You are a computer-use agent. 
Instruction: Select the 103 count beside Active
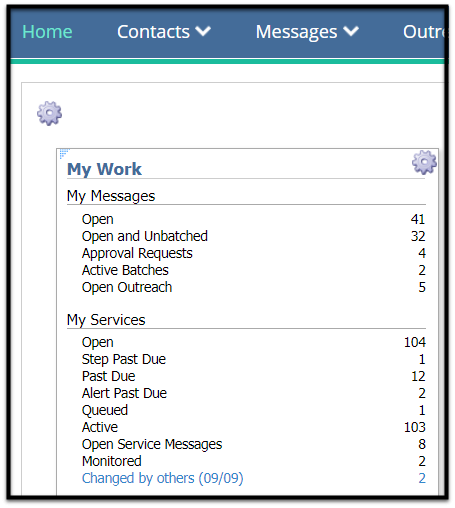pyautogui.click(x=415, y=427)
